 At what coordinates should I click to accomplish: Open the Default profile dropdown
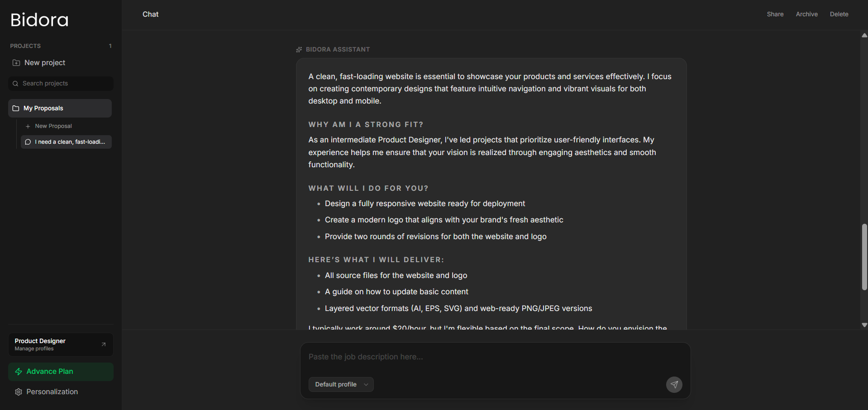[341, 384]
